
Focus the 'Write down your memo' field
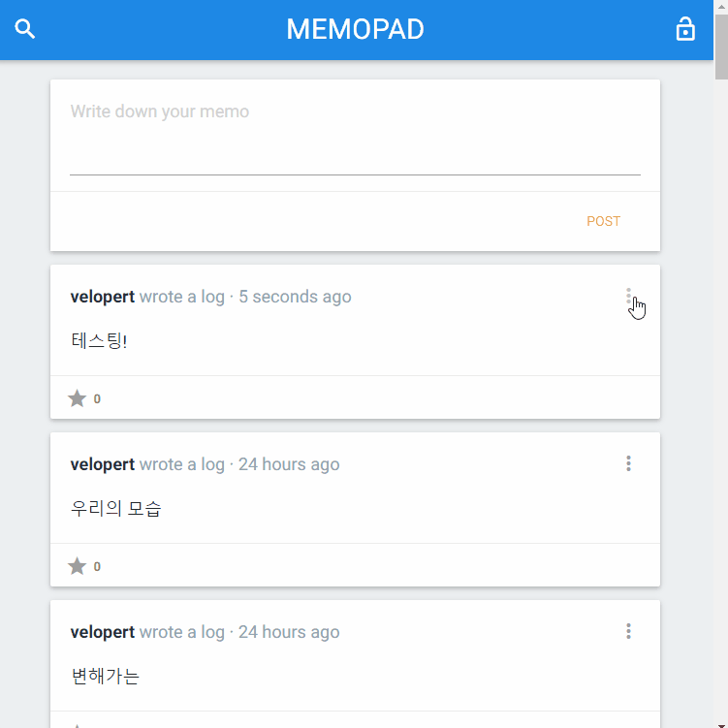point(355,136)
